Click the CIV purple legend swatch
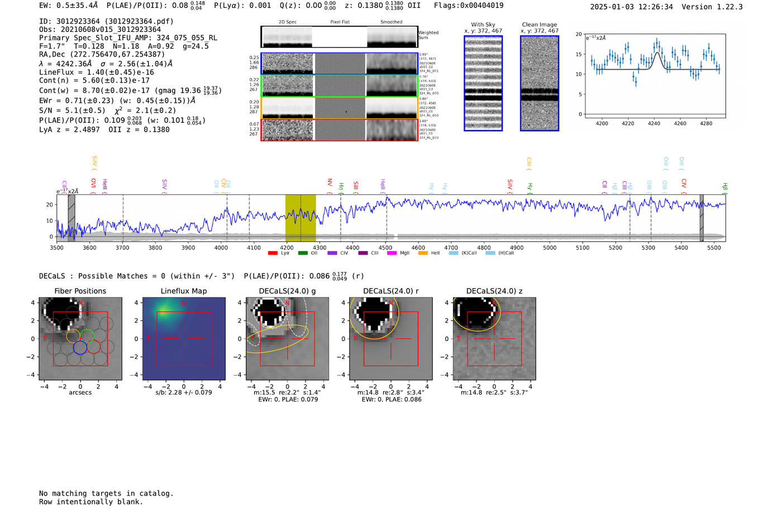 click(x=332, y=253)
